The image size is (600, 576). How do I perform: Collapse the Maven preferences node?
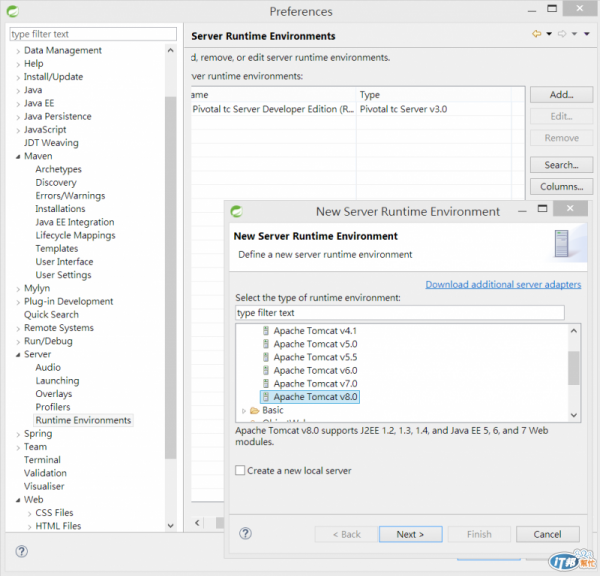(18, 157)
